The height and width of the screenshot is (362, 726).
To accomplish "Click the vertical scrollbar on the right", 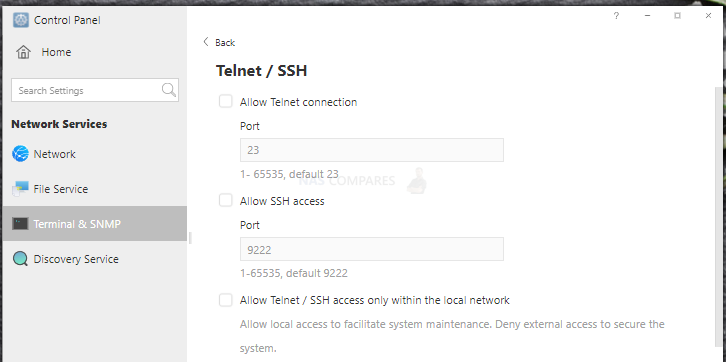I will click(x=720, y=217).
